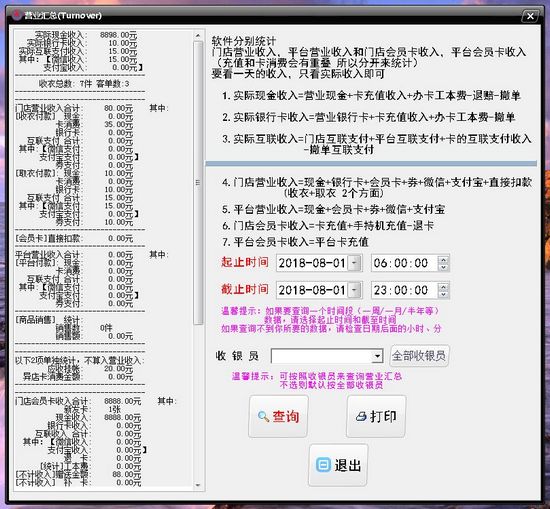The width and height of the screenshot is (550, 509).
Task: Increase end time with up spinner
Action: coord(443,287)
